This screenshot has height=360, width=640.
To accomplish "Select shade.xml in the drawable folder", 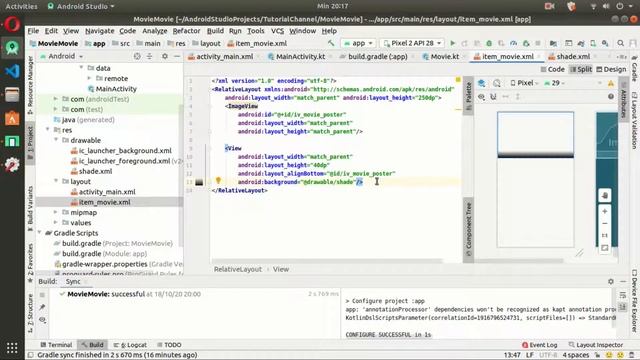I will click(96, 171).
